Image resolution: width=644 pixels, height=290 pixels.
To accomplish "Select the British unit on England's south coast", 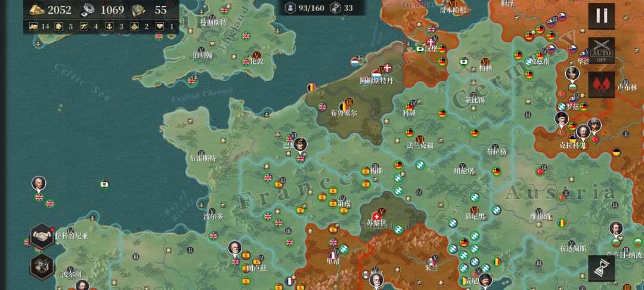I will [192, 81].
